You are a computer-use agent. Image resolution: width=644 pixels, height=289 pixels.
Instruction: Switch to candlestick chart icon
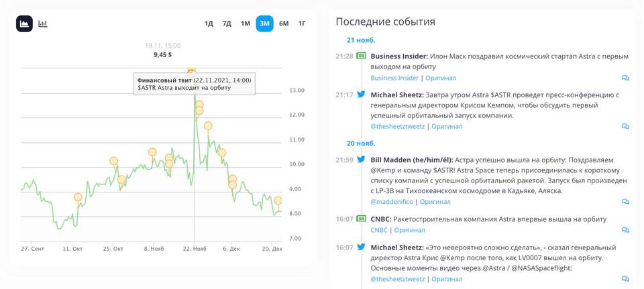tap(43, 24)
